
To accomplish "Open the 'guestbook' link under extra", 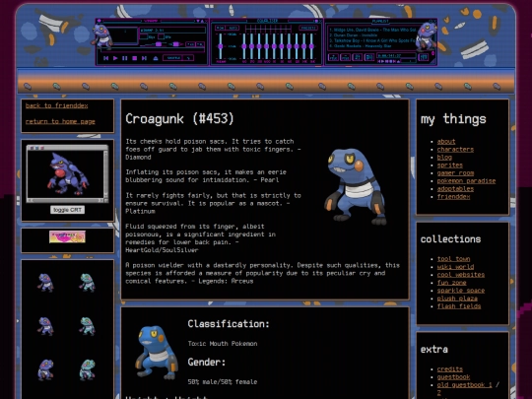I will click(453, 377).
